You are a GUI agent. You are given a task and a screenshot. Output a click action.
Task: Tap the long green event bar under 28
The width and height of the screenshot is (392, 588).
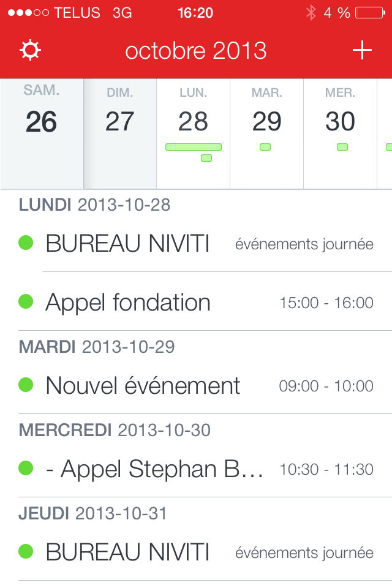tap(194, 147)
